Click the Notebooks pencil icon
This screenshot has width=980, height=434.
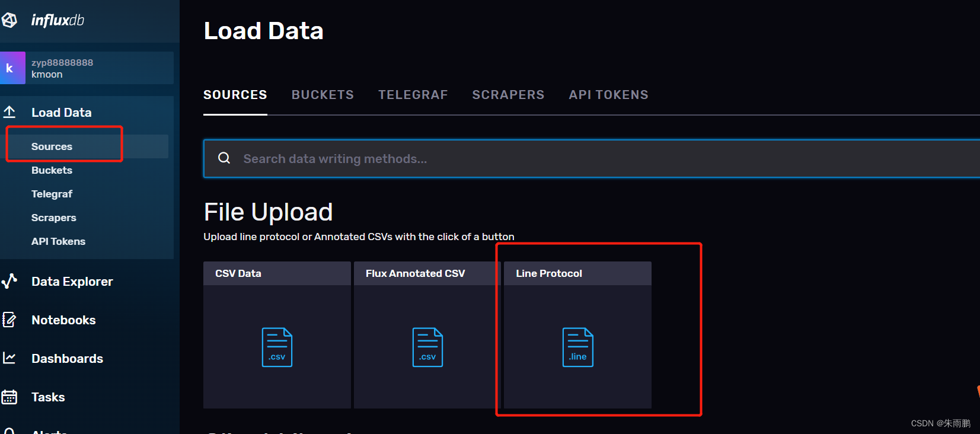click(9, 320)
